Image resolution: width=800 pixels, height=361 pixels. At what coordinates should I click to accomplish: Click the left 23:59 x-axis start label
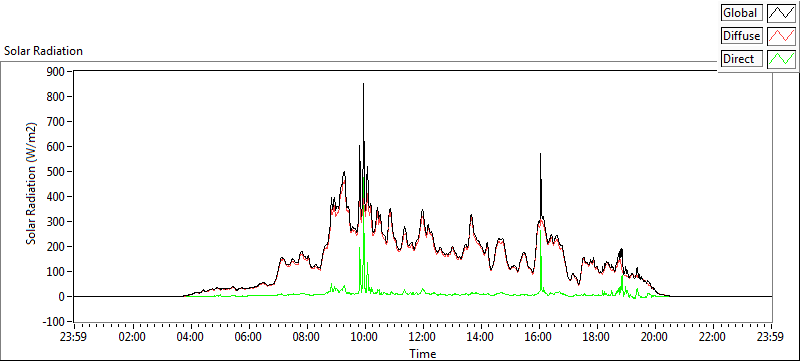click(74, 337)
